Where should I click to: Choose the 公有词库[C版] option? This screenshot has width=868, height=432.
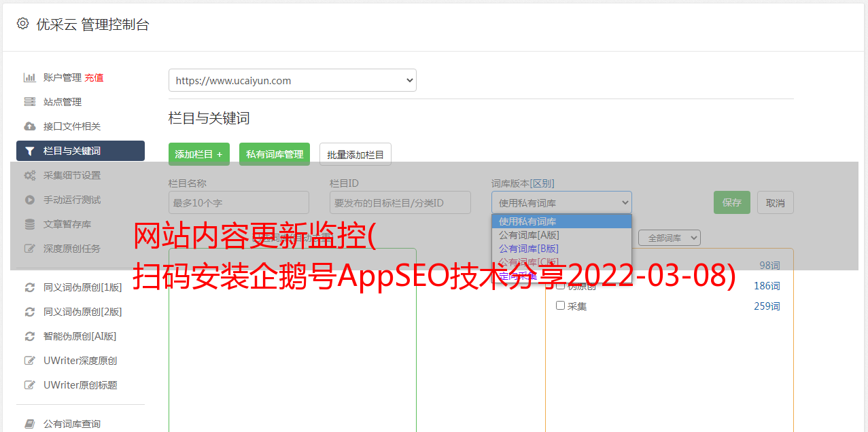click(x=561, y=262)
